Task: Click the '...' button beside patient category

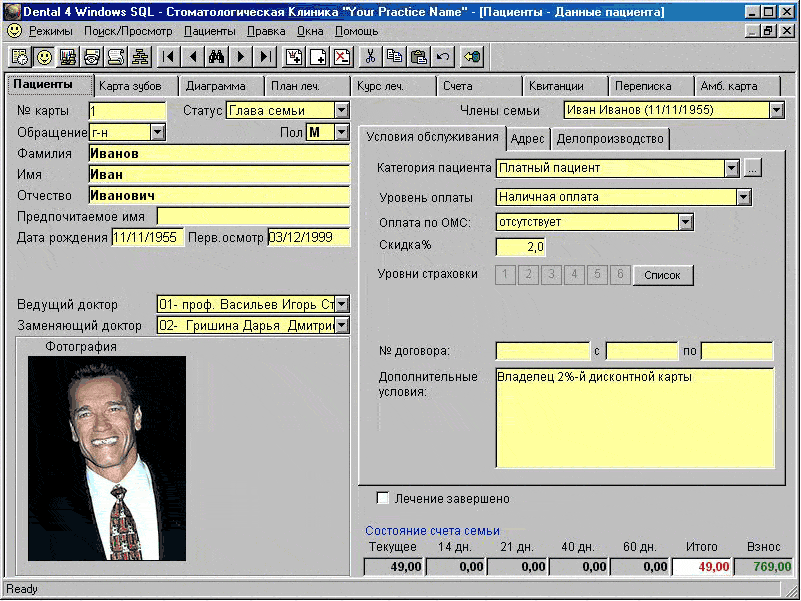Action: tap(753, 168)
